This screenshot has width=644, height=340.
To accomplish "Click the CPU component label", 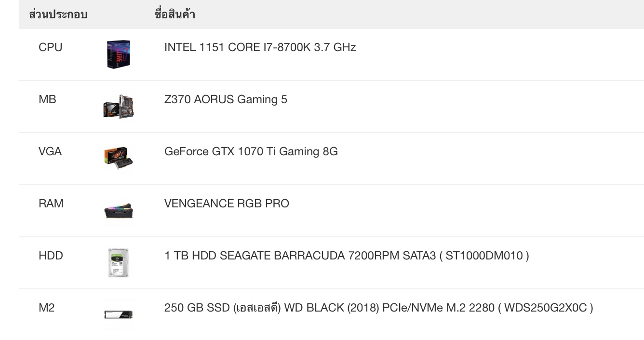I will pos(51,47).
